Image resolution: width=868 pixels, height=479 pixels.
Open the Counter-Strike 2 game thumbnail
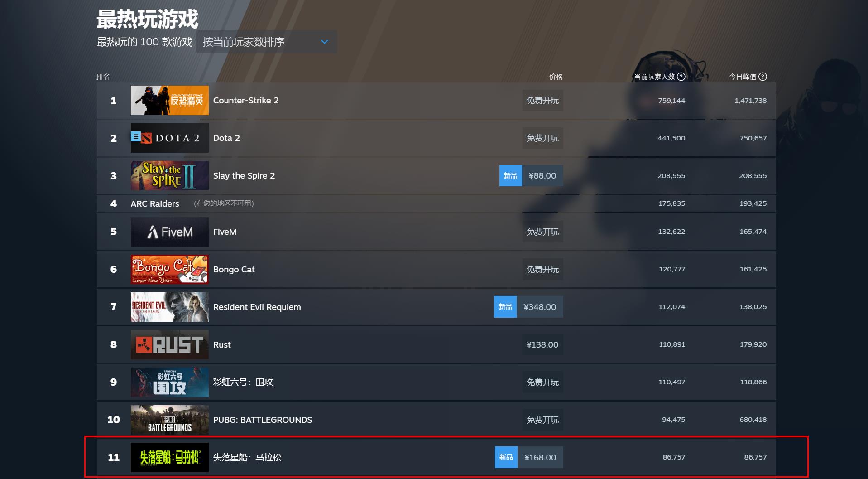coord(170,100)
